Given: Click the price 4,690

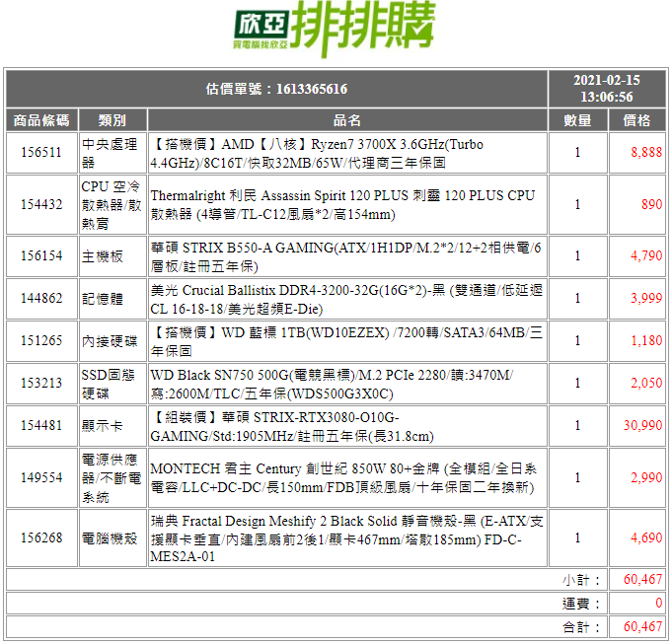Looking at the screenshot, I should click(646, 537).
